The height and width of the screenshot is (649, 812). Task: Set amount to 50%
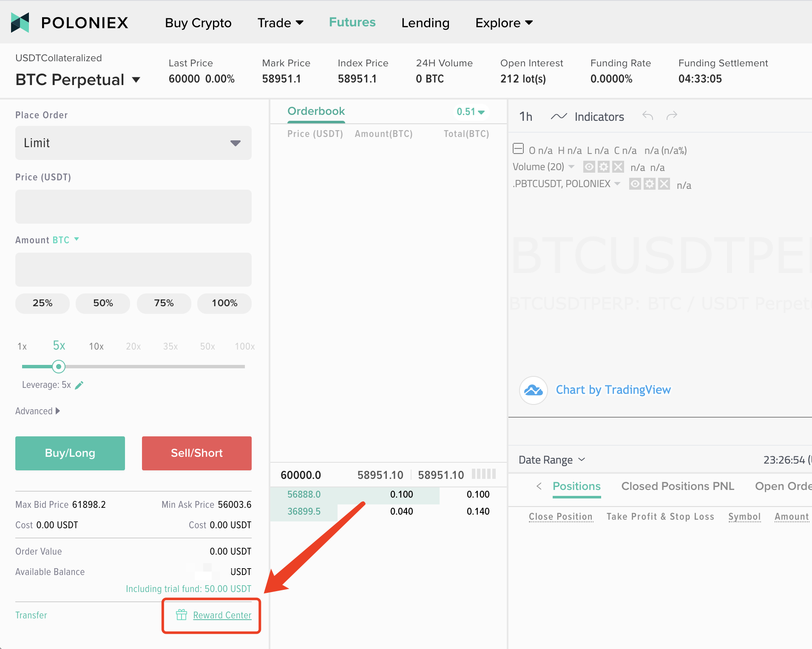(103, 303)
